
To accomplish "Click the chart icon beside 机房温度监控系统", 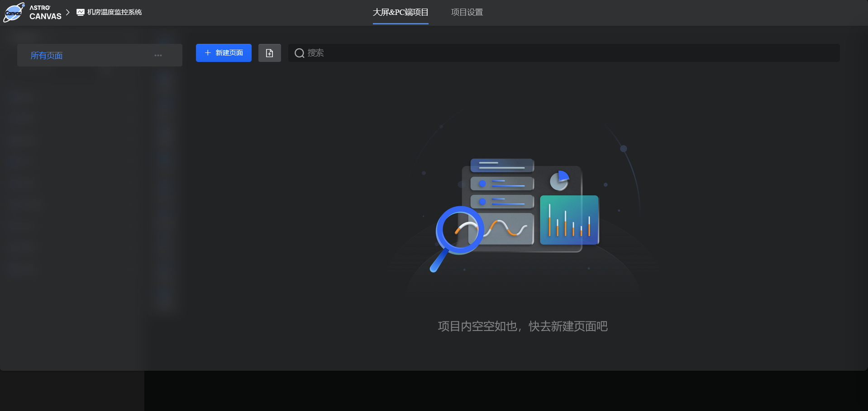I will (x=80, y=12).
